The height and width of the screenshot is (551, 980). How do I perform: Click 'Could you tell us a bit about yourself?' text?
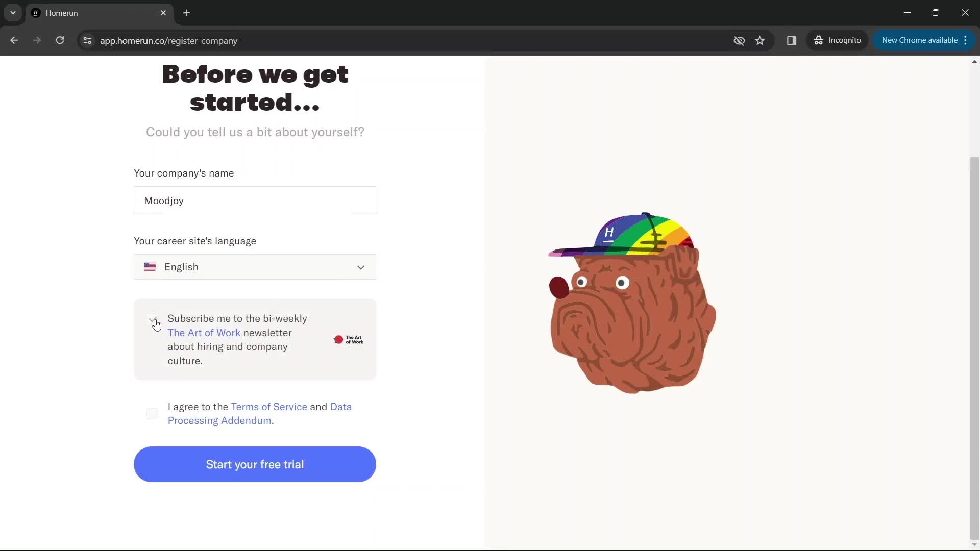tap(255, 132)
